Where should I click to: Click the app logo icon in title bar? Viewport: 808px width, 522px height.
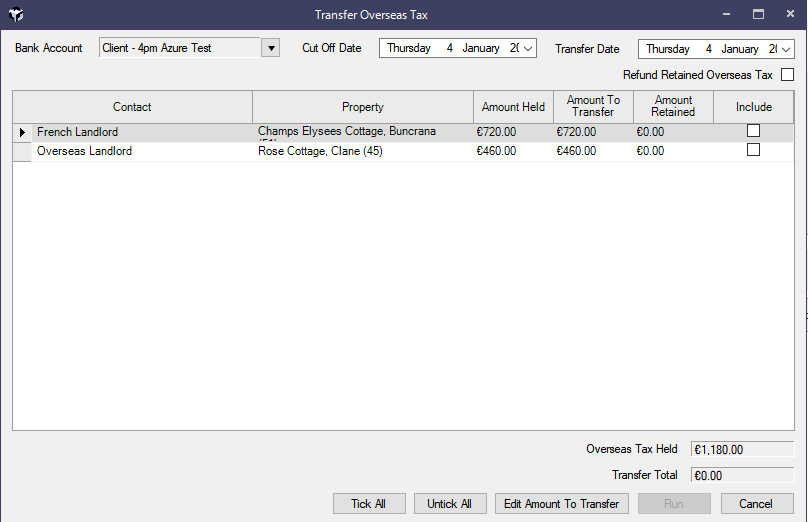click(x=16, y=15)
